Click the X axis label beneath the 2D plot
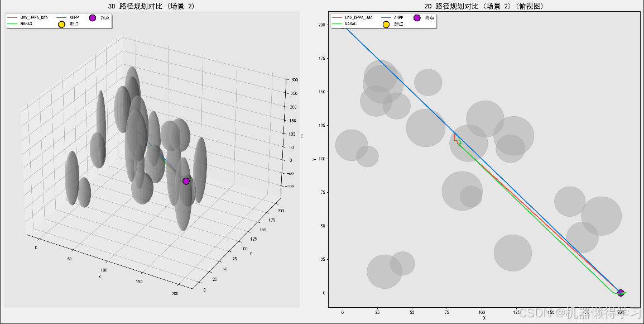This screenshot has height=324, width=644. pyautogui.click(x=484, y=318)
